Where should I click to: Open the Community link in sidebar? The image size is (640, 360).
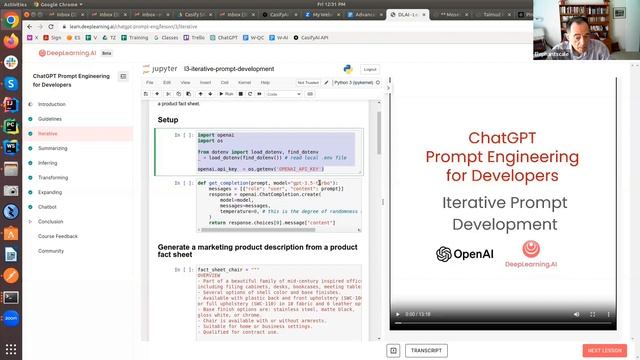coord(51,251)
